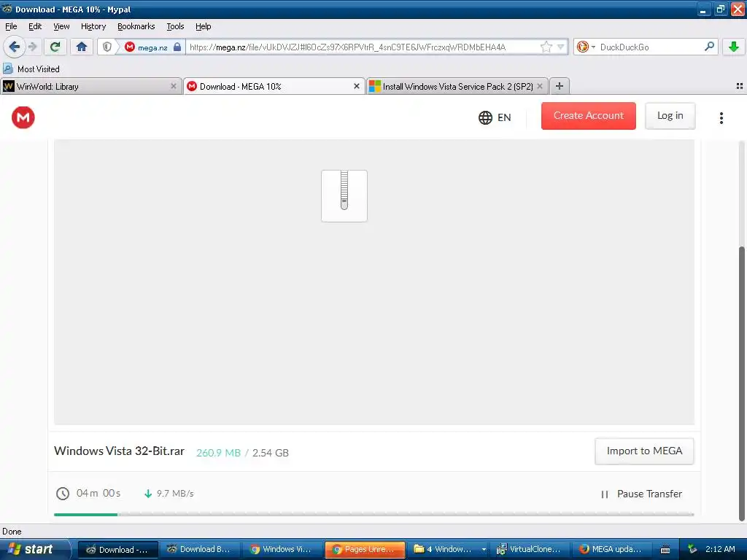The image size is (747, 560).
Task: Click the list all tabs grid icon
Action: pyautogui.click(x=740, y=86)
